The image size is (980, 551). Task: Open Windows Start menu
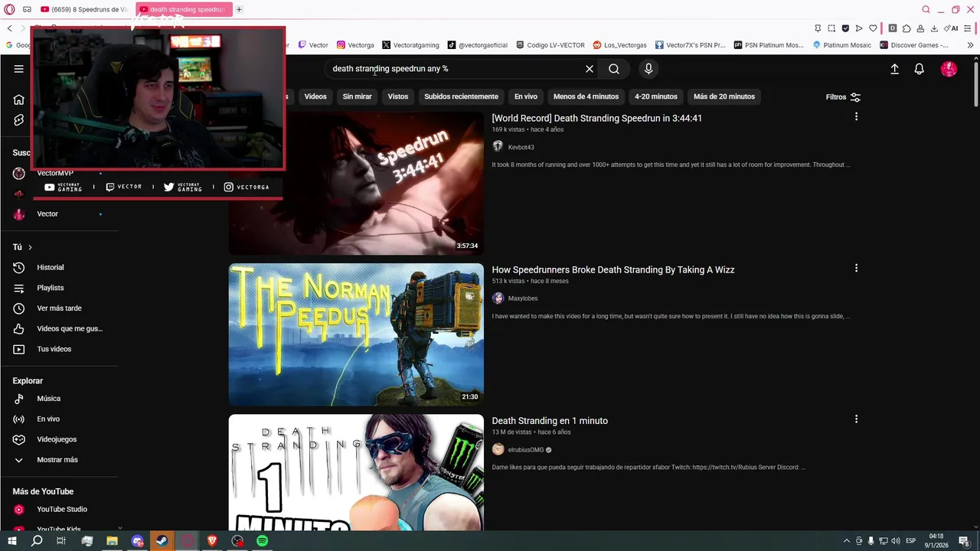(11, 541)
